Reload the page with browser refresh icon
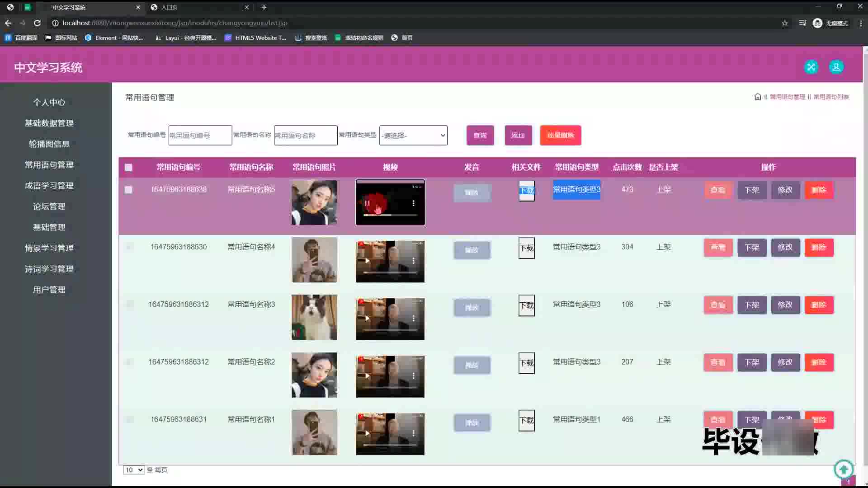868x488 pixels. click(38, 23)
